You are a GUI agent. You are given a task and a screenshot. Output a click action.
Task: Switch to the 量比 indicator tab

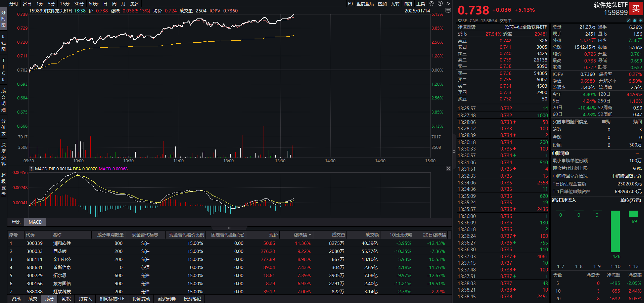coord(16,222)
